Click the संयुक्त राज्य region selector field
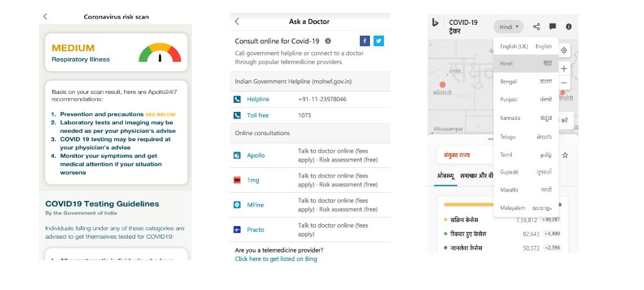The height and width of the screenshot is (290, 644). [x=465, y=155]
